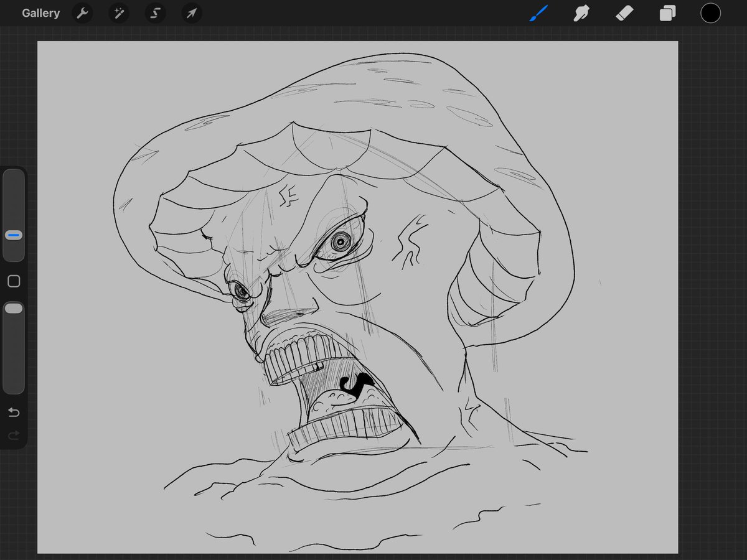Activate the Transform arrow tool
This screenshot has width=747, height=560.
(x=192, y=13)
